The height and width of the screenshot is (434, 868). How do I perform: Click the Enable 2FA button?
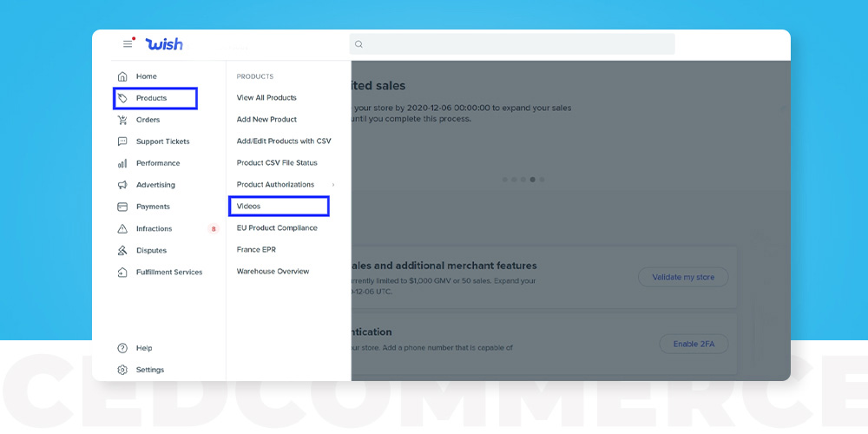(x=694, y=344)
